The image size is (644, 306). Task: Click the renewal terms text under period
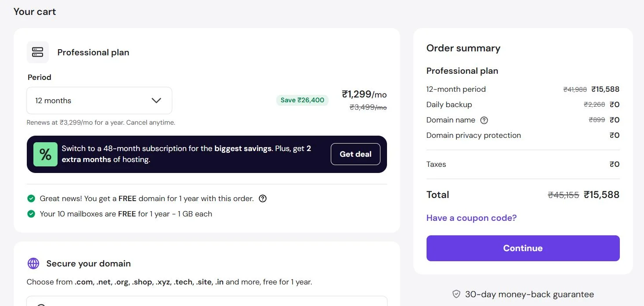101,122
